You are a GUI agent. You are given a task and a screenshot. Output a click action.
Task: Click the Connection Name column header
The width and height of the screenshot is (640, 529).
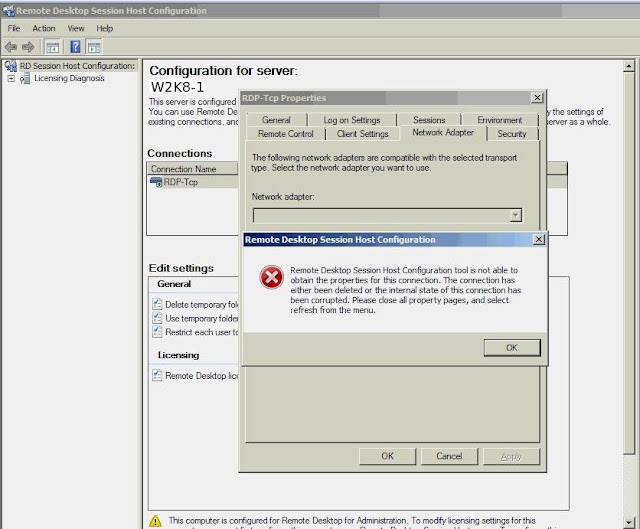[x=192, y=169]
